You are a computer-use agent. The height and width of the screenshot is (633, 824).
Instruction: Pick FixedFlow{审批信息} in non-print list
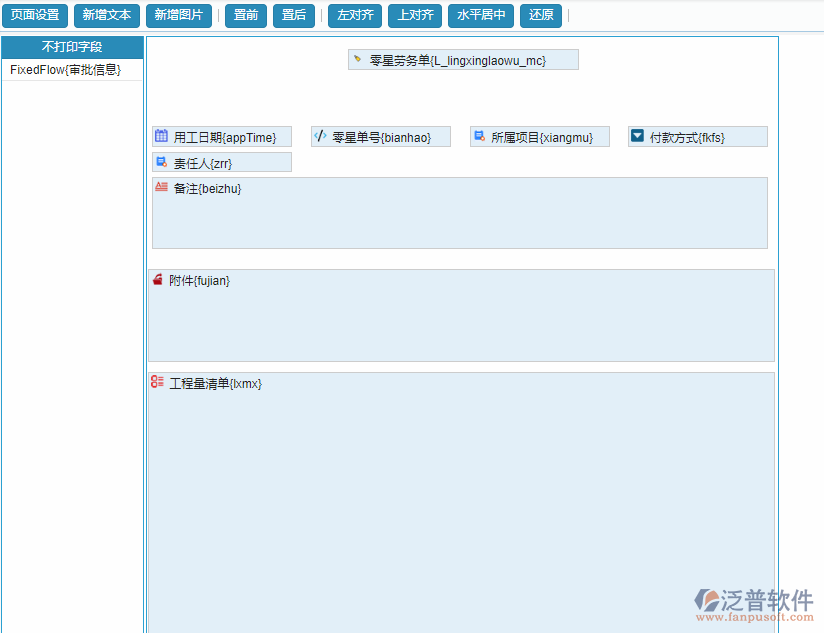tap(72, 70)
